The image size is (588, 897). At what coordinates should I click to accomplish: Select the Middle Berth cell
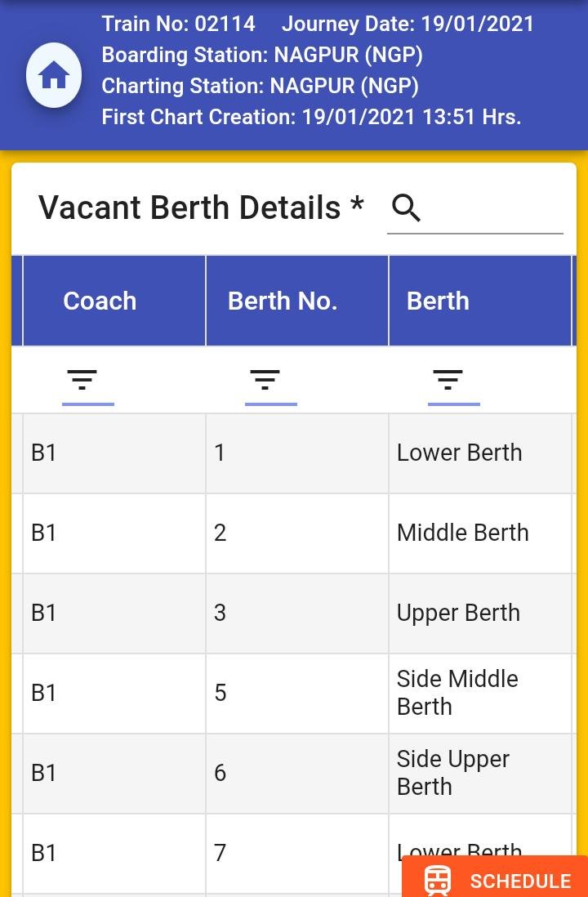coord(462,533)
